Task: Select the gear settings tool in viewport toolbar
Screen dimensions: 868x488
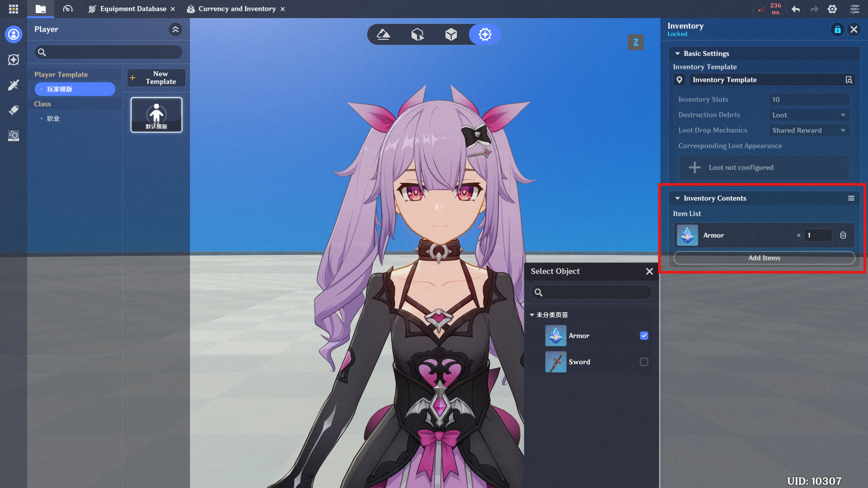Action: (x=485, y=34)
